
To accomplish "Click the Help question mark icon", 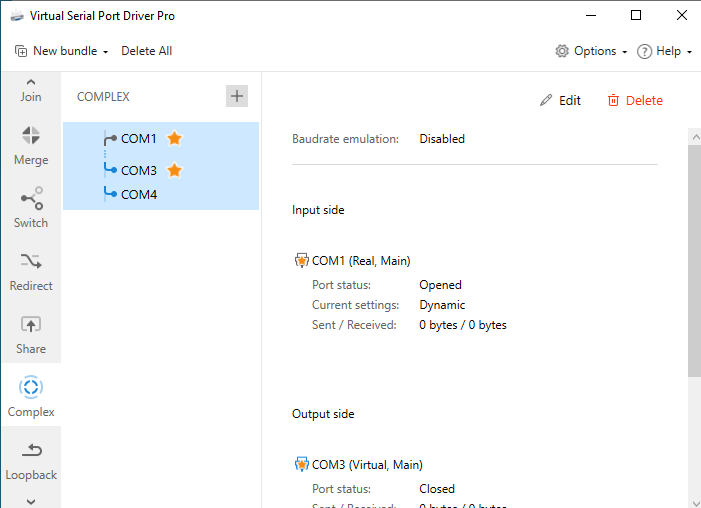I will click(644, 51).
